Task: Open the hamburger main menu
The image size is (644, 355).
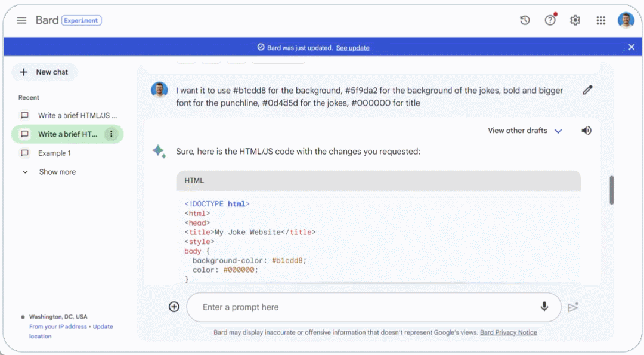Action: coord(21,20)
